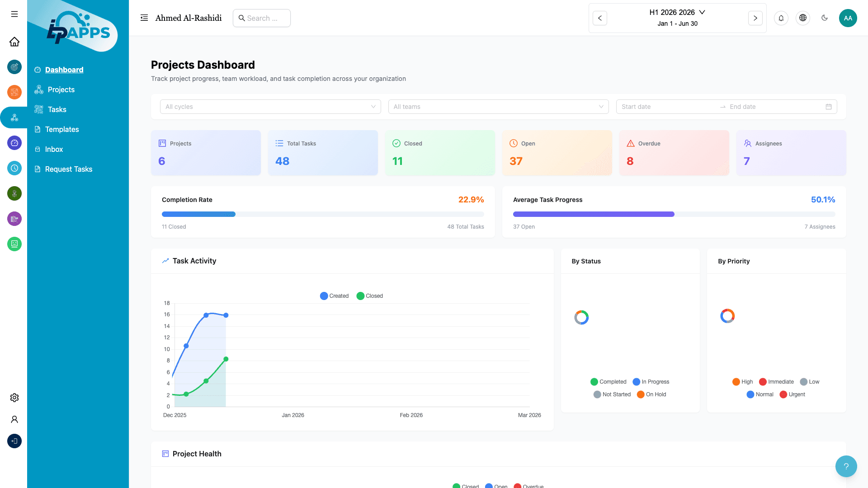Image resolution: width=868 pixels, height=488 pixels.
Task: Open the All cycles dropdown
Action: [270, 107]
